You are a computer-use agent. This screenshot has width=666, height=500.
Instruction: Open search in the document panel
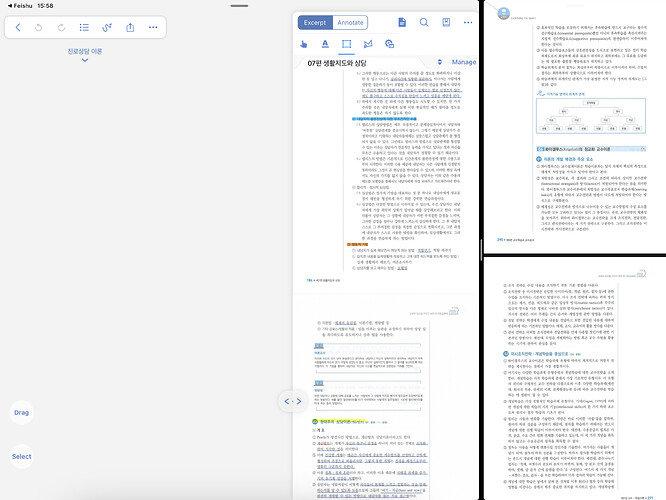coord(424,23)
